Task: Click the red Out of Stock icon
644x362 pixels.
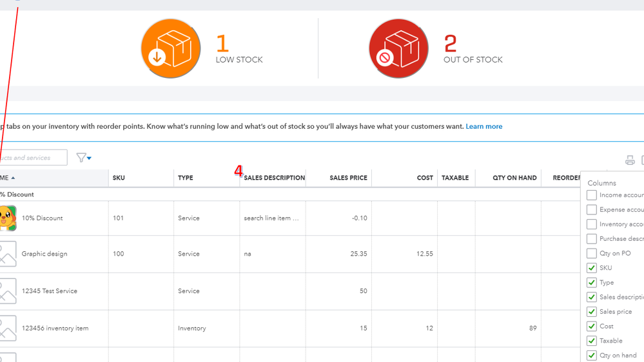Action: point(398,49)
